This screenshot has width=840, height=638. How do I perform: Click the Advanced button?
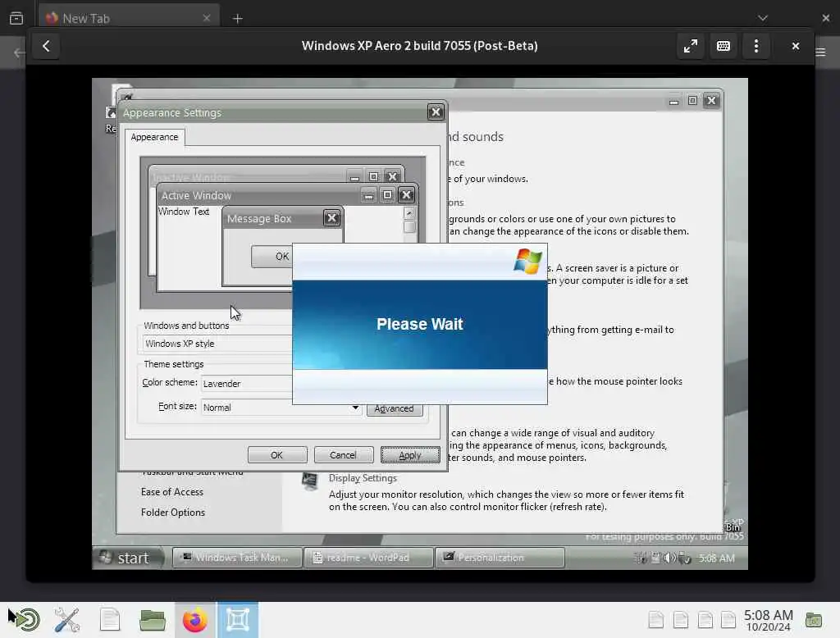click(395, 408)
